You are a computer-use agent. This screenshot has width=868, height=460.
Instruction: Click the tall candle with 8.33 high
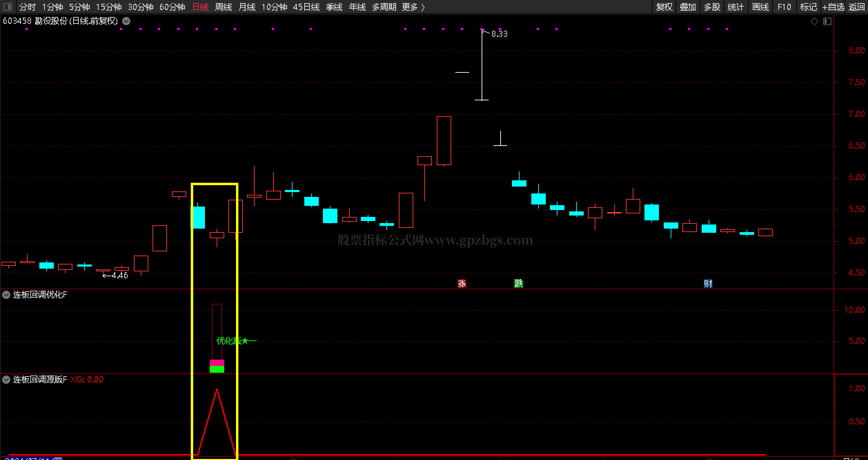(482, 65)
